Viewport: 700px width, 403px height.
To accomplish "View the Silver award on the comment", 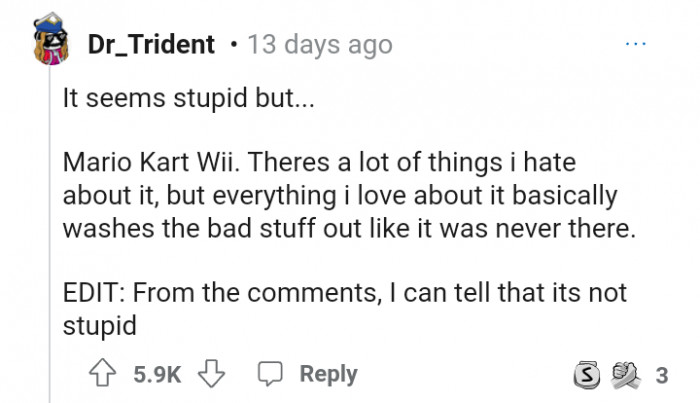I will point(587,374).
